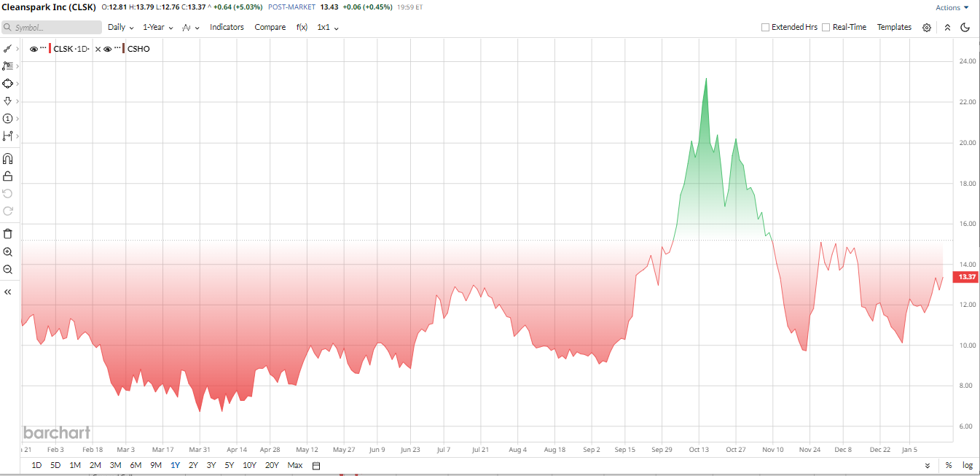
Task: Switch price axis to percent scale
Action: pyautogui.click(x=949, y=466)
